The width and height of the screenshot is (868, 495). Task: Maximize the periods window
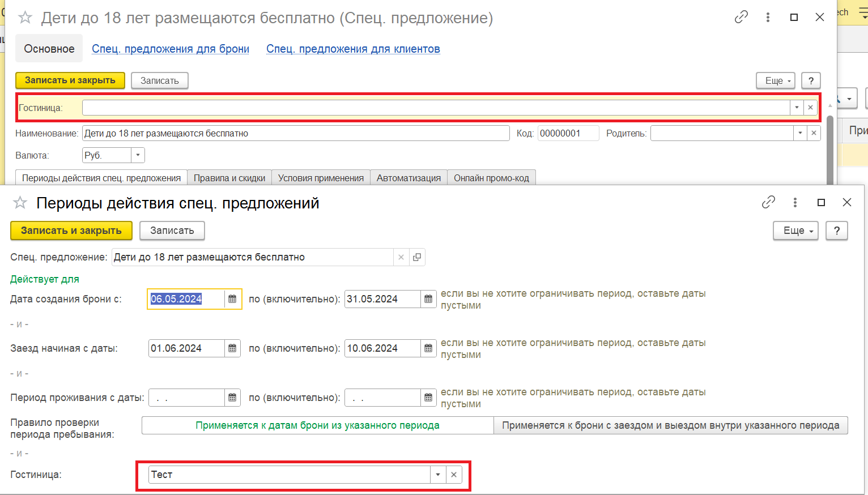point(821,202)
